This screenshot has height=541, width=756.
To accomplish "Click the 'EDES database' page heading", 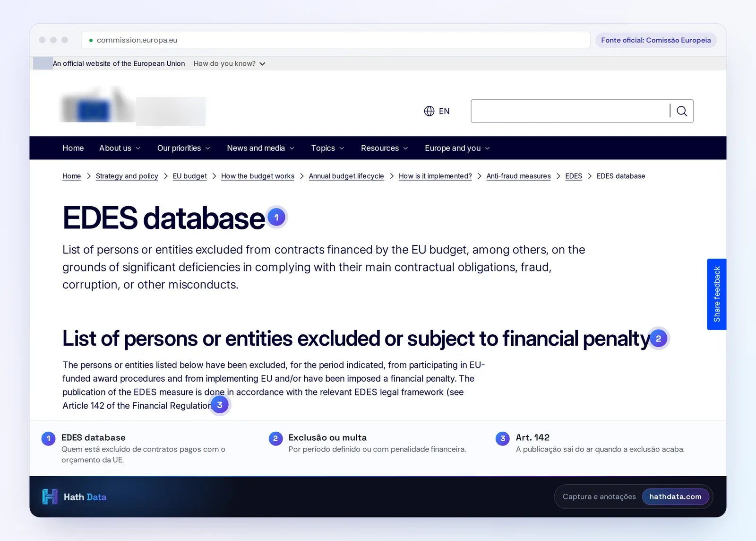I will [x=163, y=218].
